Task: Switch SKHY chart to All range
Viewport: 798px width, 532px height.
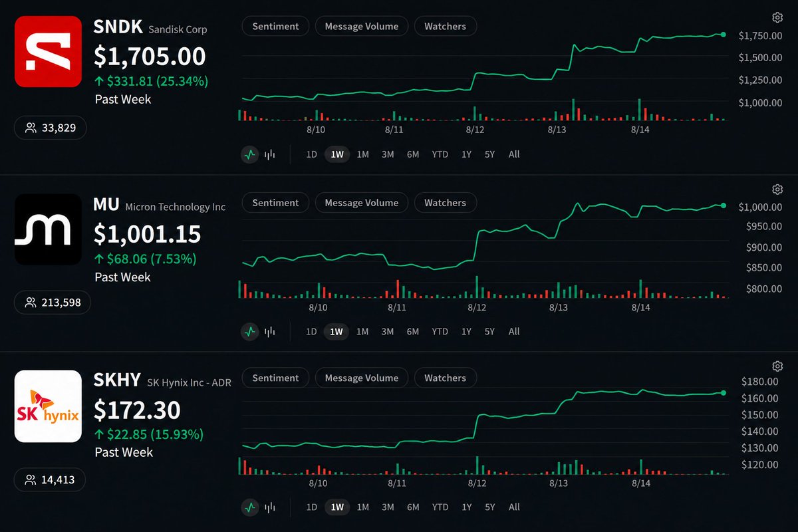Action: (514, 507)
